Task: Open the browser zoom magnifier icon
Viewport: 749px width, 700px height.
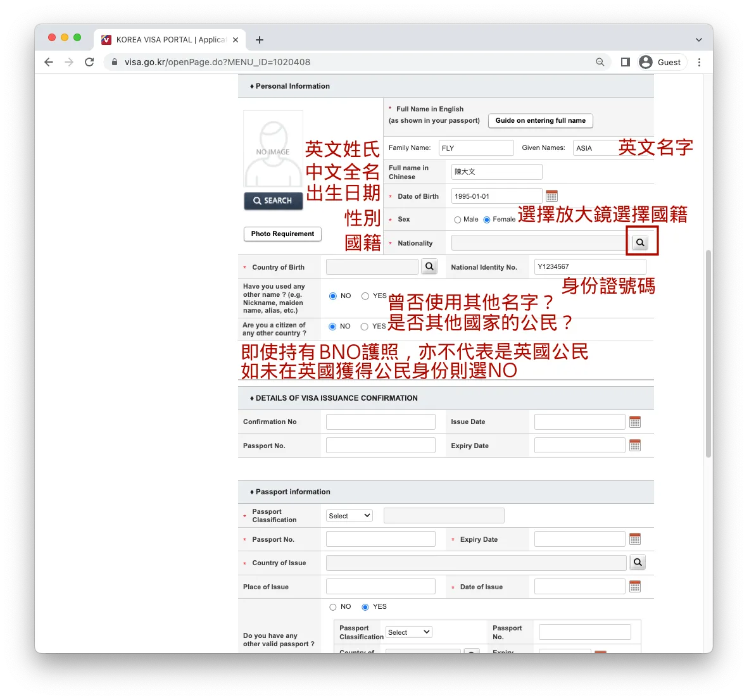Action: pos(600,62)
